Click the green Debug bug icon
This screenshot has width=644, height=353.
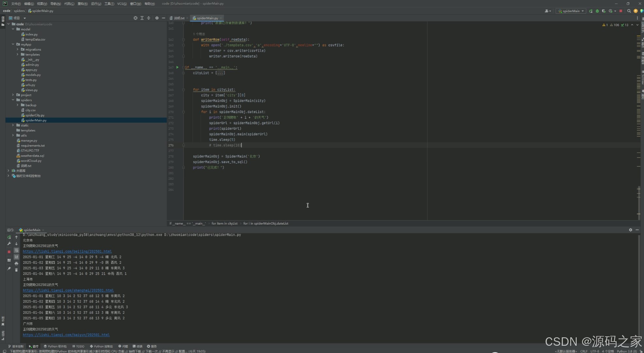[x=597, y=11]
